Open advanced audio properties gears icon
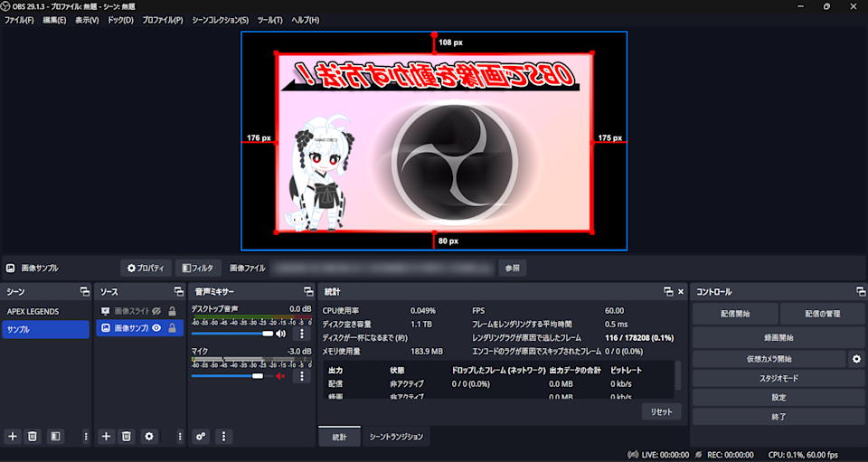 pyautogui.click(x=201, y=437)
